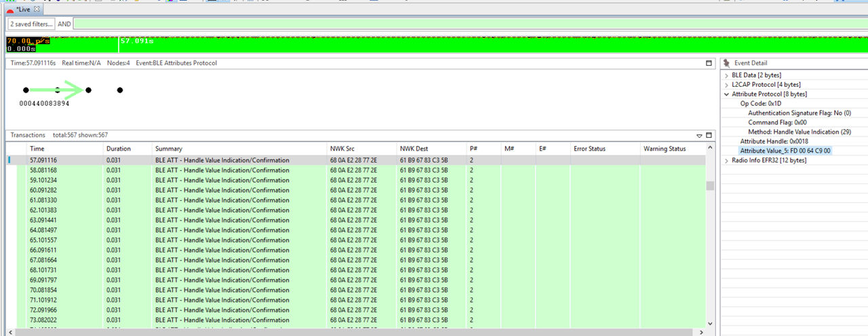868x336 pixels.
Task: Select transaction row at time 67.081664
Action: click(356, 260)
